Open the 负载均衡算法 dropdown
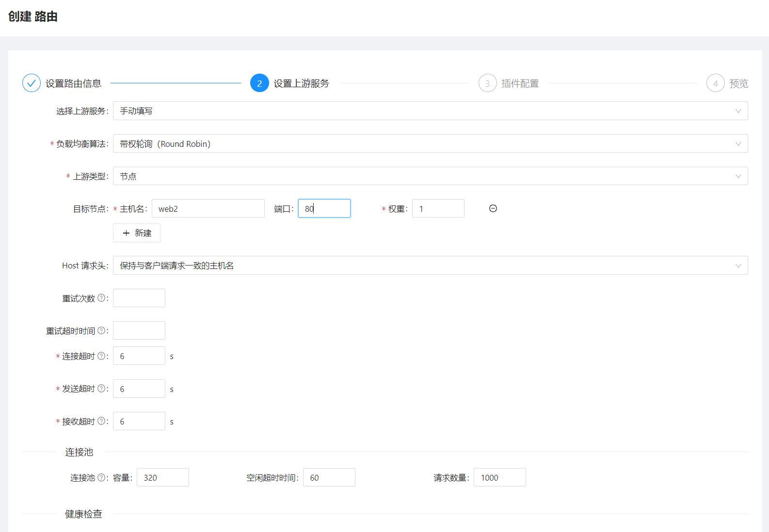 click(x=431, y=143)
